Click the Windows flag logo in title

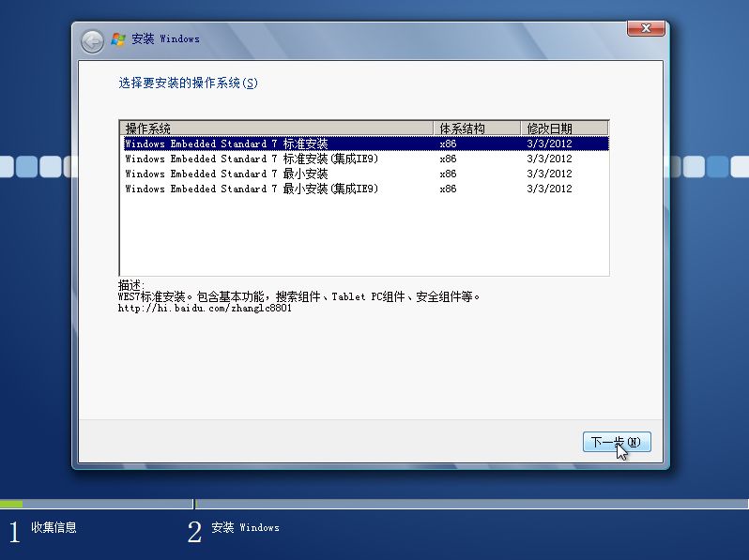[x=118, y=39]
